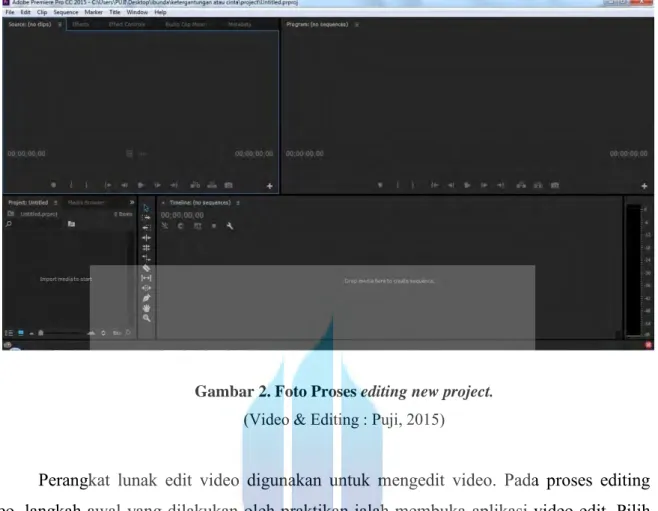The height and width of the screenshot is (511, 658).
Task: Click the Lift button in Program monitor
Action: click(521, 185)
